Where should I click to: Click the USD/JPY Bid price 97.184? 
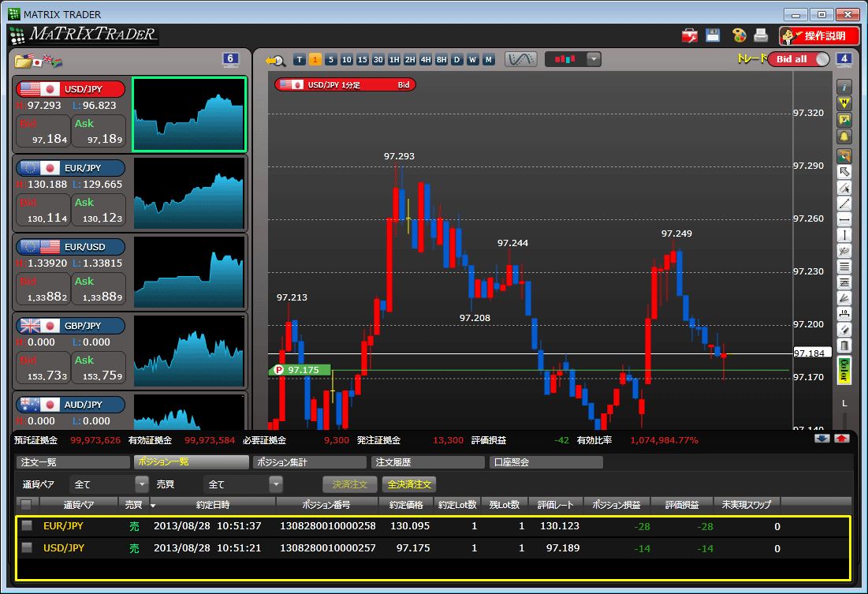pos(43,132)
